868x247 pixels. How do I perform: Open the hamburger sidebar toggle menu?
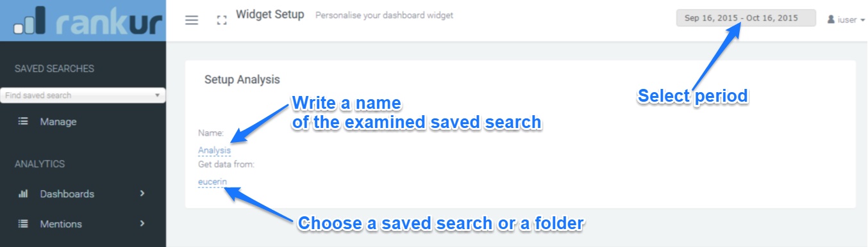pyautogui.click(x=192, y=20)
